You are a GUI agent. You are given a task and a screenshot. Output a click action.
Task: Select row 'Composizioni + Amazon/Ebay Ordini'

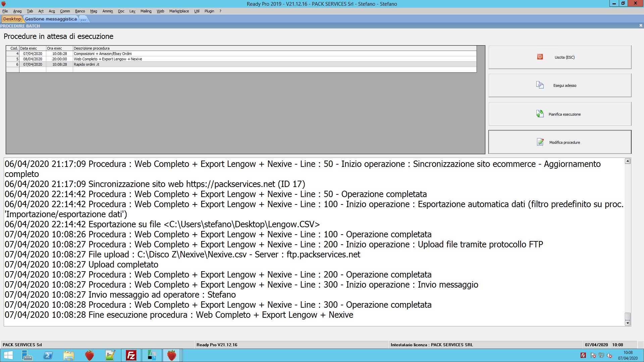241,54
